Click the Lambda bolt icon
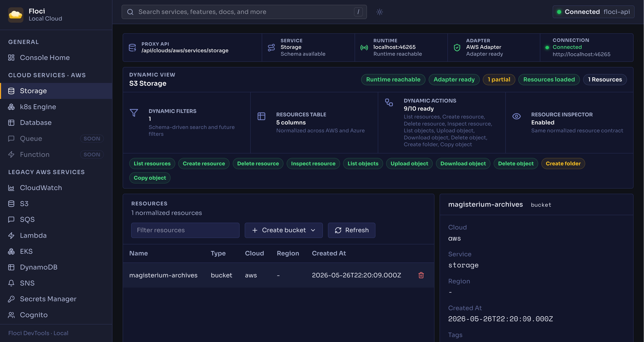644x342 pixels. coord(11,235)
